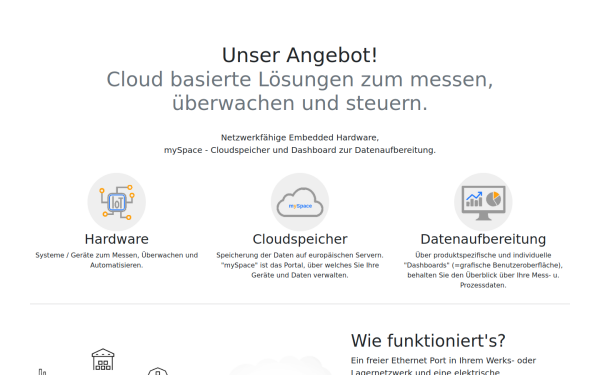The image size is (600, 375).
Task: Click the 'Systeme / Geräte zum Messen' description
Action: (x=117, y=260)
